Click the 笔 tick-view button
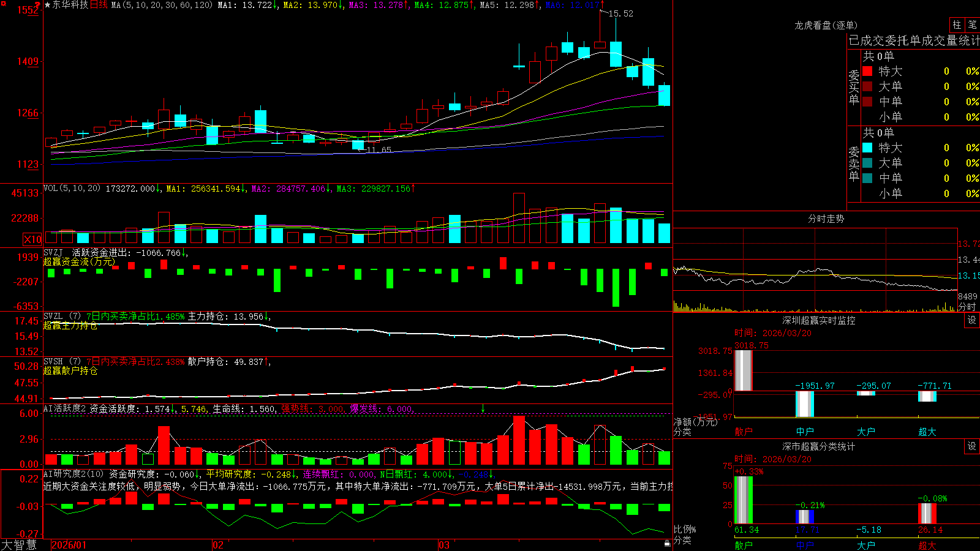Image resolution: width=980 pixels, height=551 pixels. pos(973,24)
